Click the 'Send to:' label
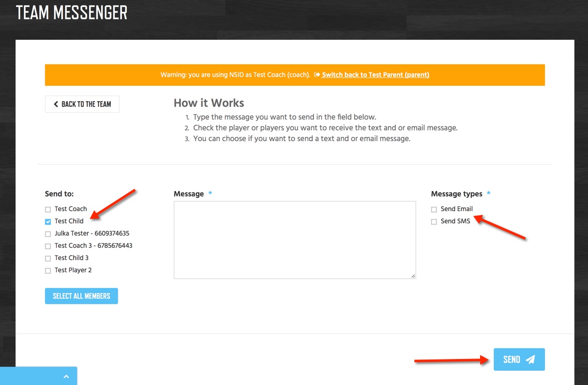This screenshot has width=588, height=385. coord(59,193)
